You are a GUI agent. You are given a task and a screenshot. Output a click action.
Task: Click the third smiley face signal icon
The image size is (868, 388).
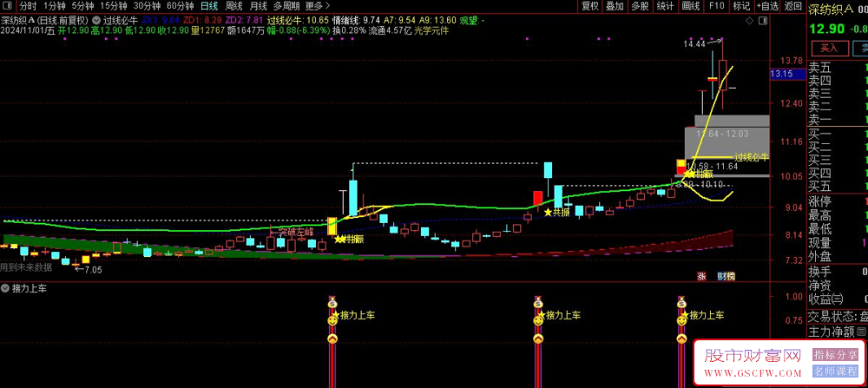[x=681, y=320]
